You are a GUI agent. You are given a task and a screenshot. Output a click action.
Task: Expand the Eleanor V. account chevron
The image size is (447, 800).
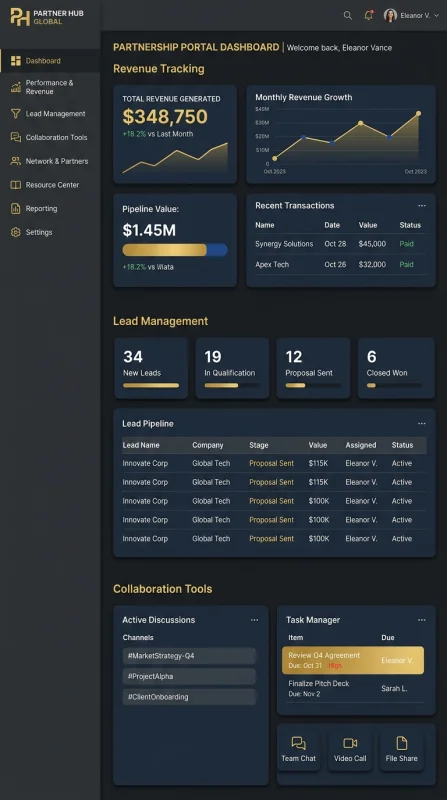[x=436, y=16]
